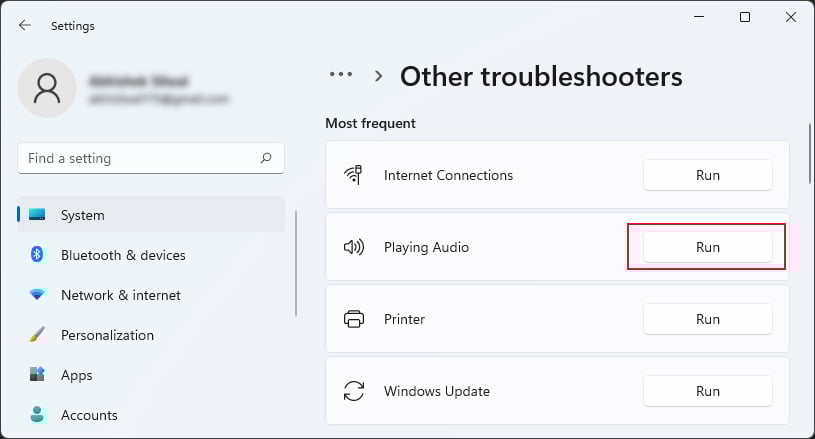The height and width of the screenshot is (439, 815).
Task: Click the search magnifier icon
Action: 266,158
